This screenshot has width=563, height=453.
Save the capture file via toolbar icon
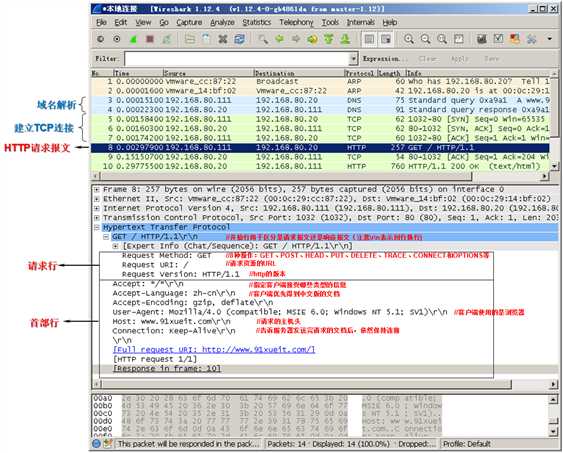tap(206, 39)
